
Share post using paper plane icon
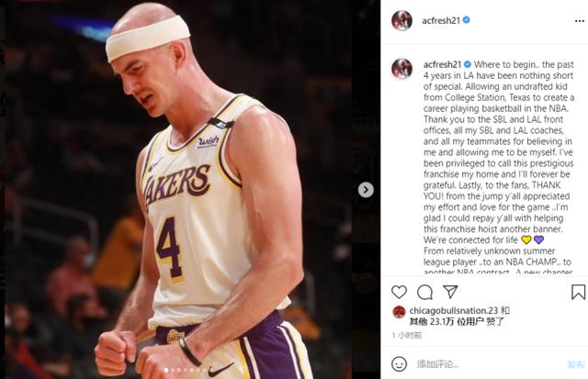[x=450, y=292]
